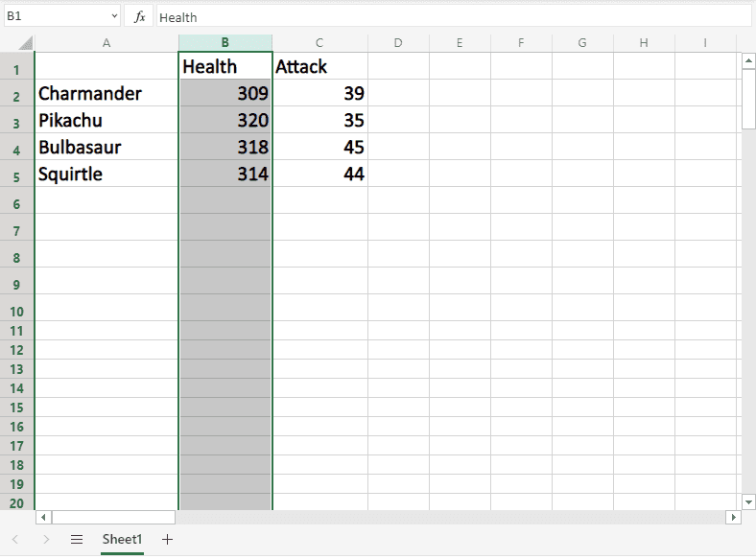
Task: Click the fx insert function icon
Action: 139,17
